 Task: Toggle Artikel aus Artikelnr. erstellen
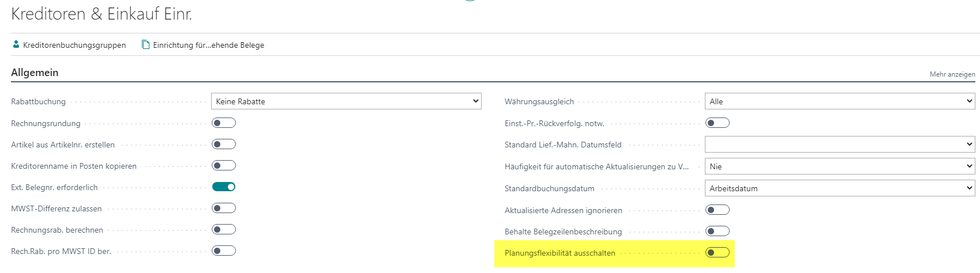point(224,144)
